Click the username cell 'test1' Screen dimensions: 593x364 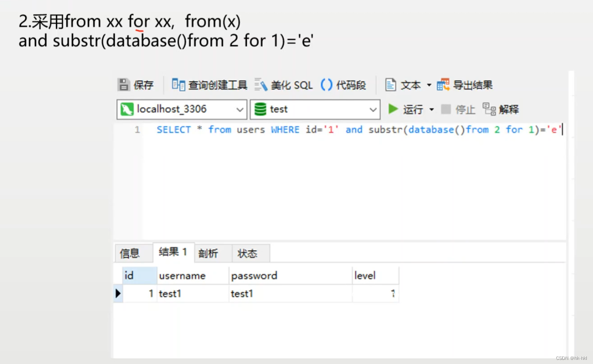[193, 294]
